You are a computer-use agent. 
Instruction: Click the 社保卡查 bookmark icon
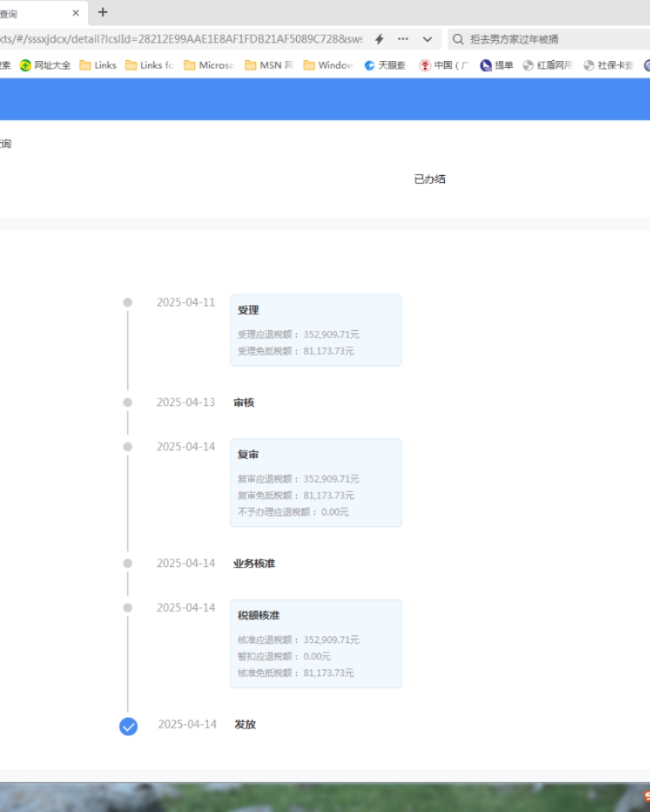point(588,65)
